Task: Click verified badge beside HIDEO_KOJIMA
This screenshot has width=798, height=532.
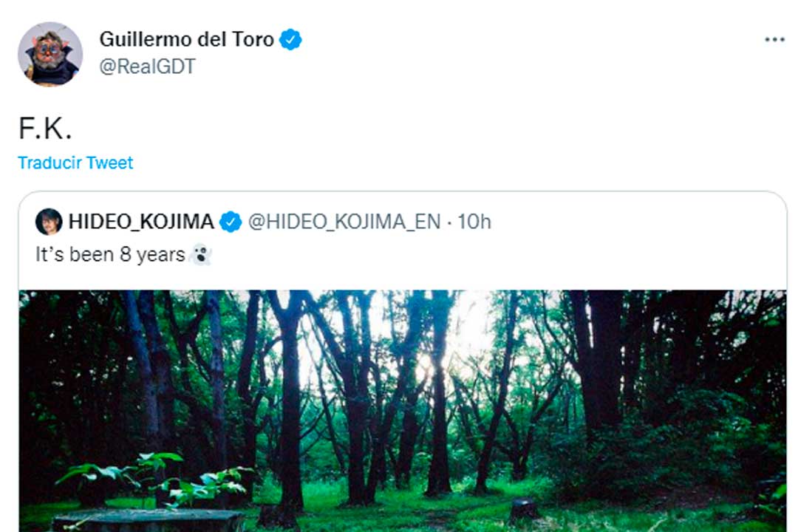Action: point(231,221)
